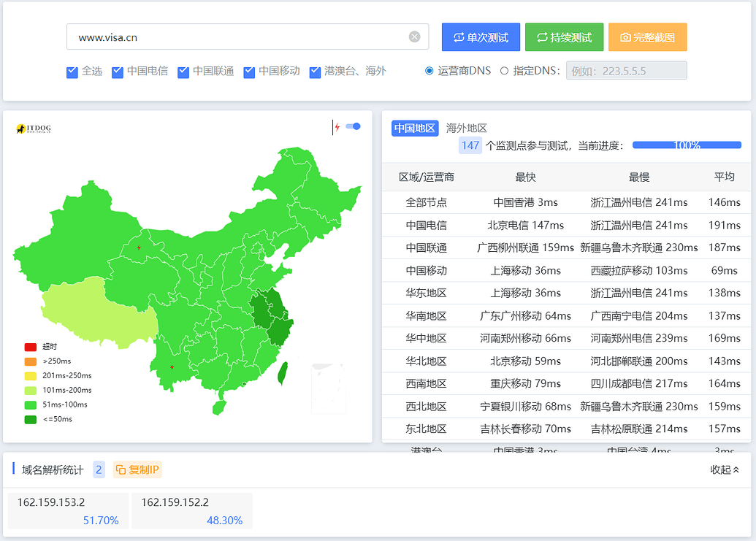Click the Hainan island on the map

[219, 407]
